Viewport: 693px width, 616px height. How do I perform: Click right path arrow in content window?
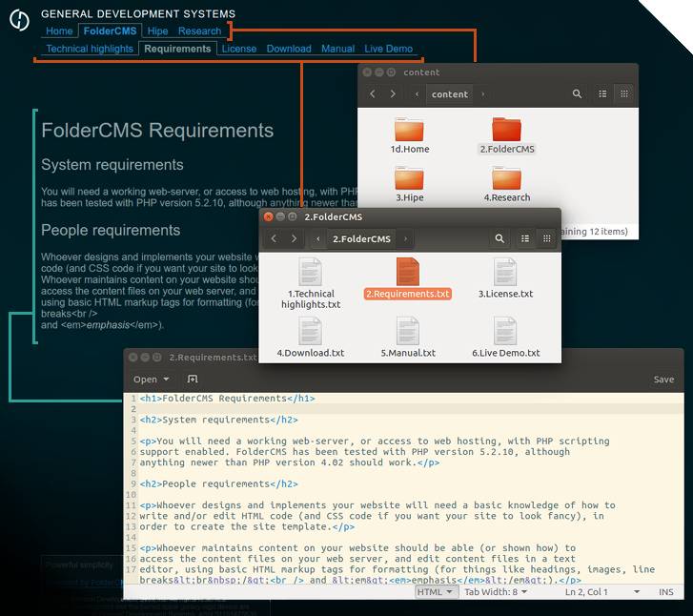[482, 93]
